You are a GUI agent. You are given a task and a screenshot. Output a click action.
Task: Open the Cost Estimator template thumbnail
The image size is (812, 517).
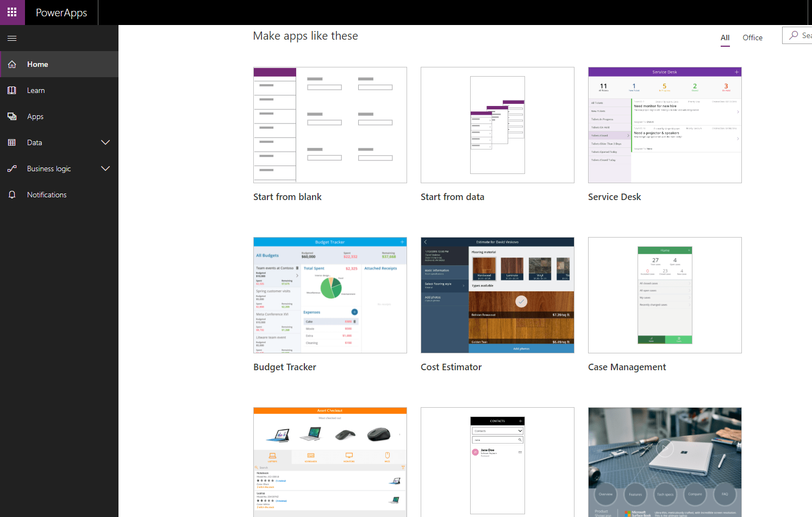point(497,295)
